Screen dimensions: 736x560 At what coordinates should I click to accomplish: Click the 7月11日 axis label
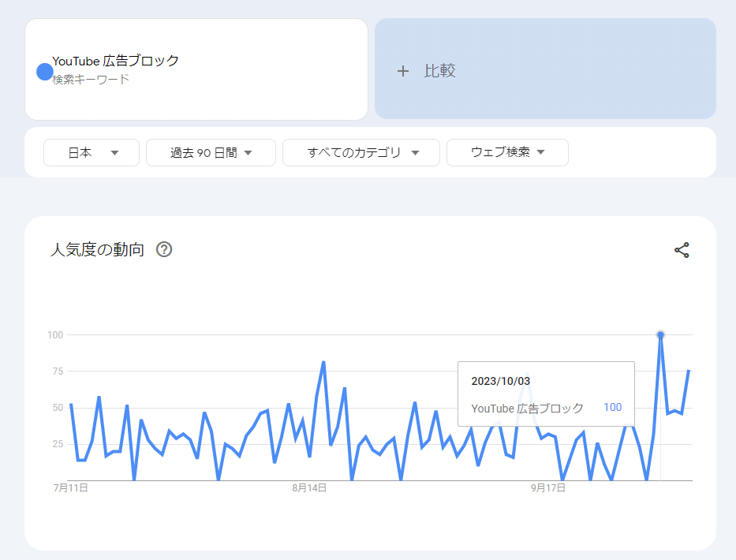(71, 488)
